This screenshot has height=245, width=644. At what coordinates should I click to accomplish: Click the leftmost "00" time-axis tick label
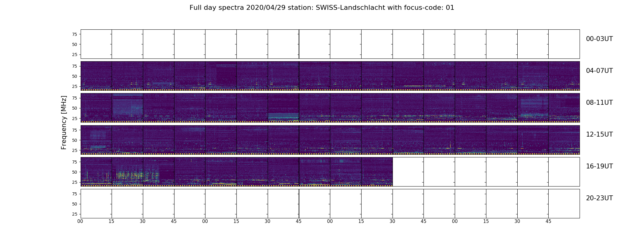80,221
